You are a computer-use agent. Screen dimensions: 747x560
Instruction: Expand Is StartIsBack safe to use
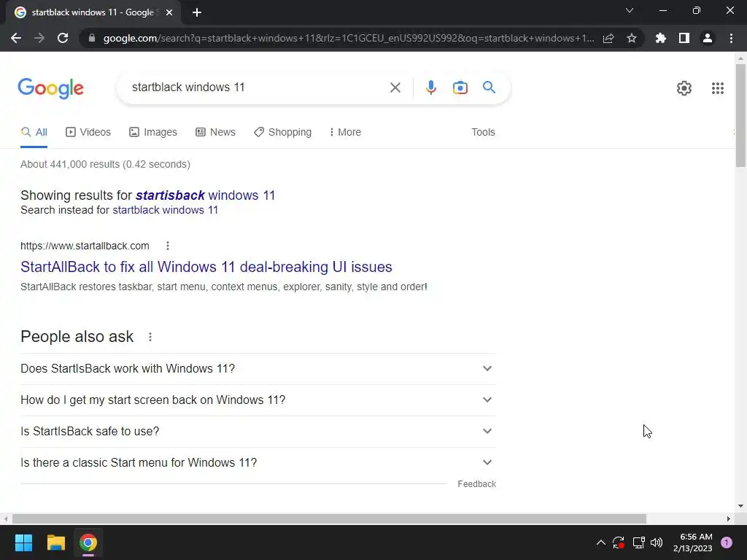point(258,432)
